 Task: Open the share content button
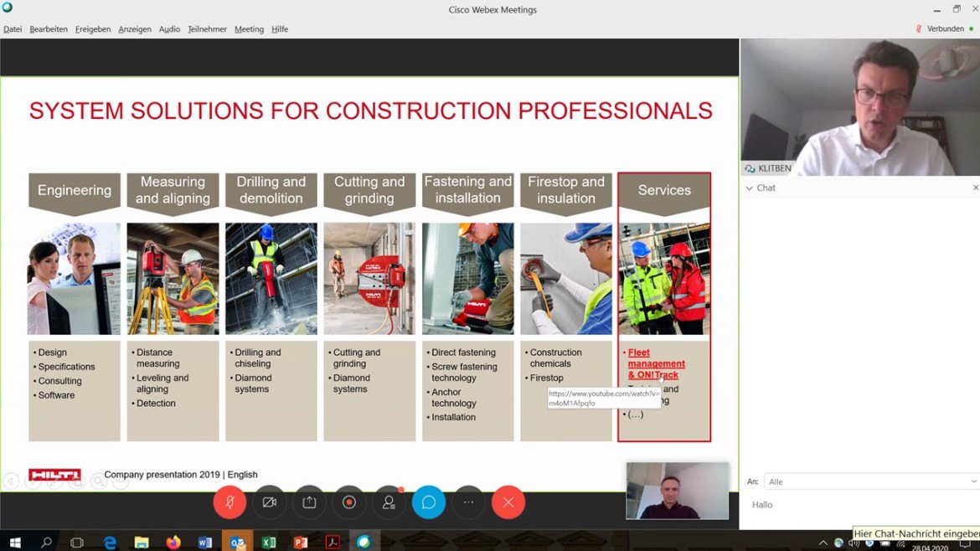coord(309,502)
